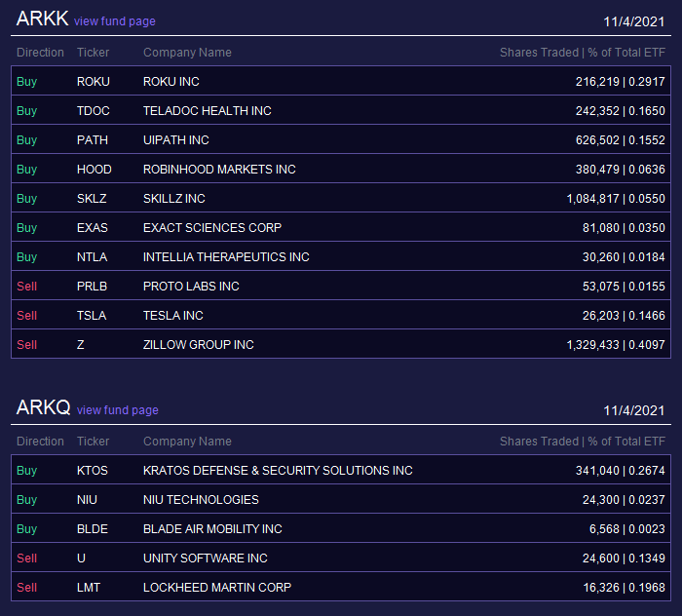Click TELADOC HEALTH INC company name
Image resolution: width=682 pixels, height=616 pixels.
click(x=207, y=110)
